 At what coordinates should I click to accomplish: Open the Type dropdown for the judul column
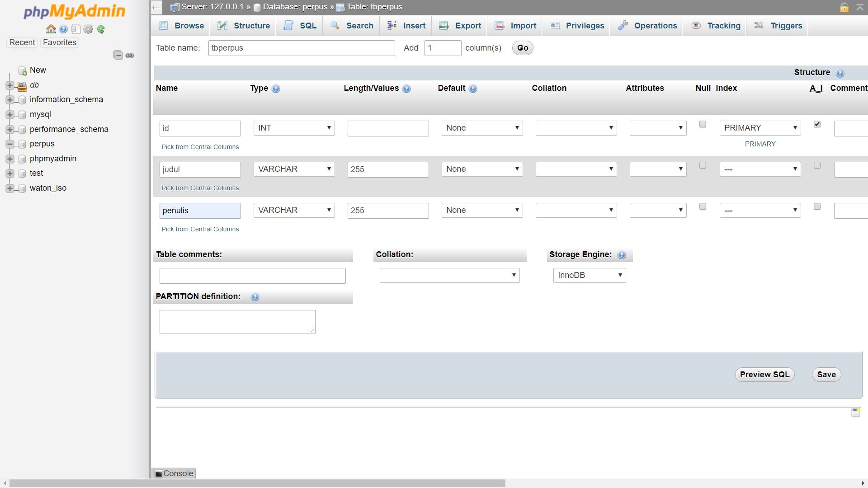pos(294,169)
